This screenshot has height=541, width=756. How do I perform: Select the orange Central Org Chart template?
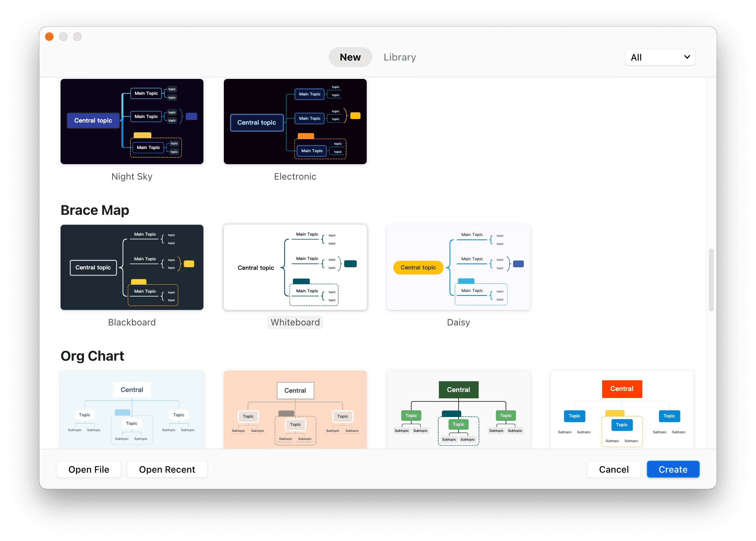(x=622, y=410)
